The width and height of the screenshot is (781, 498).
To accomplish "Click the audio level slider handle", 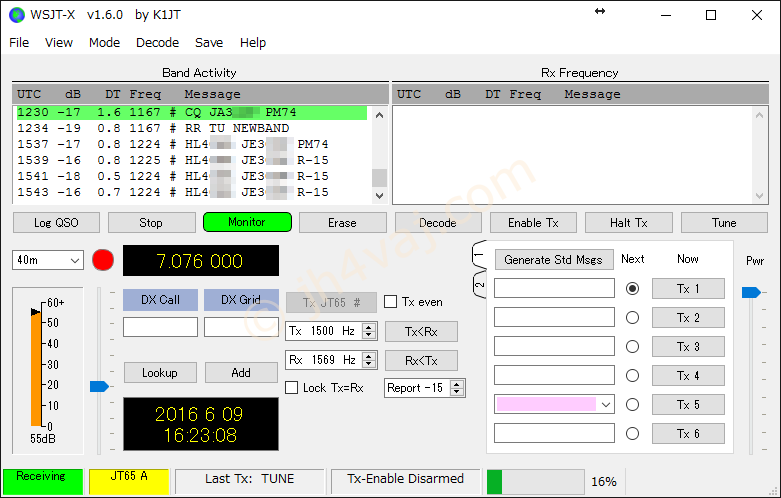I will [99, 386].
